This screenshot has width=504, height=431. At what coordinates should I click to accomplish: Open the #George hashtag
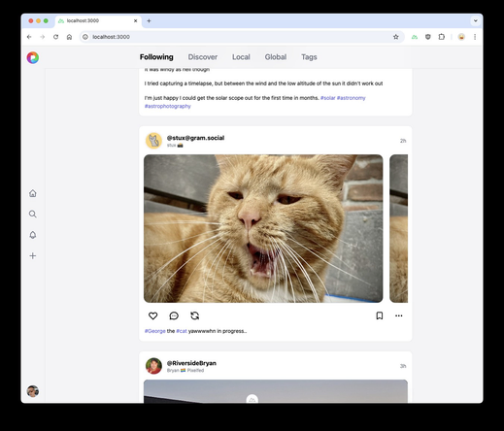coord(154,331)
